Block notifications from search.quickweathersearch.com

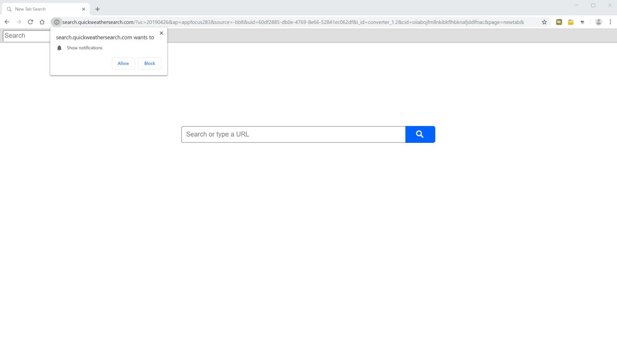[x=149, y=63]
